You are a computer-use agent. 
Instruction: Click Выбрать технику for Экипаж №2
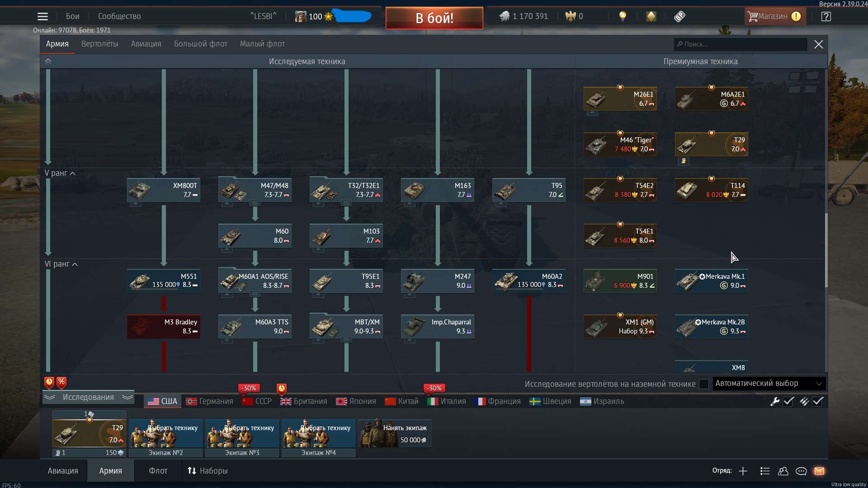point(165,433)
